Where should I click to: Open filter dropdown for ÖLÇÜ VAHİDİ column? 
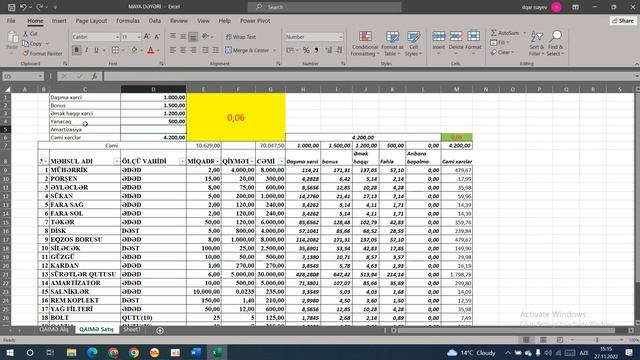(x=182, y=162)
